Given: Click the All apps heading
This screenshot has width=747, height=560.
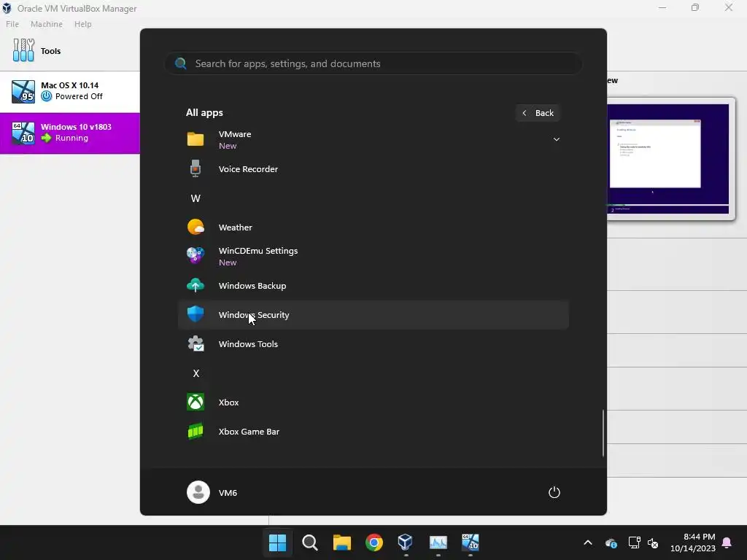Looking at the screenshot, I should point(204,113).
